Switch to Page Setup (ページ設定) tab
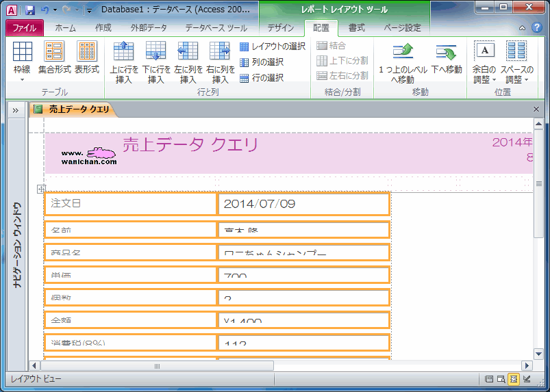Image resolution: width=550 pixels, height=392 pixels. point(402,28)
